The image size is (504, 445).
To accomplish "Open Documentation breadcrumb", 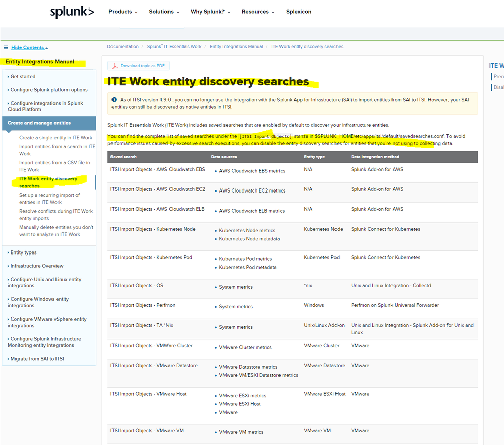I will click(123, 46).
